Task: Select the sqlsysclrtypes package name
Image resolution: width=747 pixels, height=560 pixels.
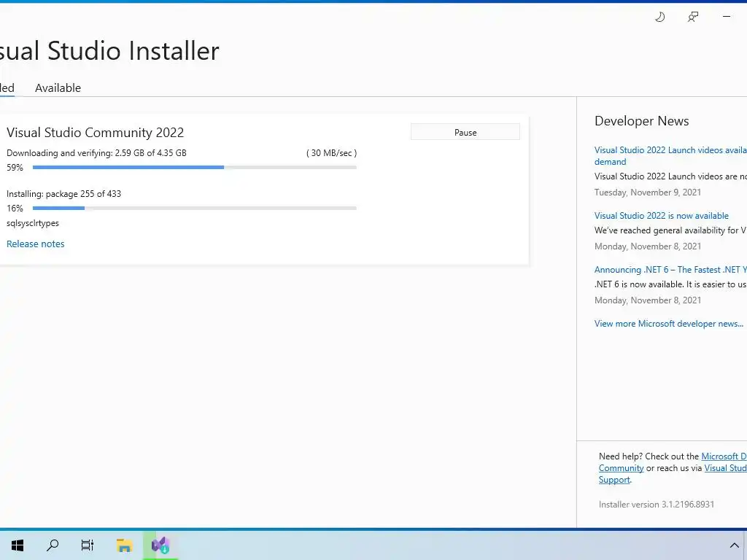Action: click(x=33, y=223)
